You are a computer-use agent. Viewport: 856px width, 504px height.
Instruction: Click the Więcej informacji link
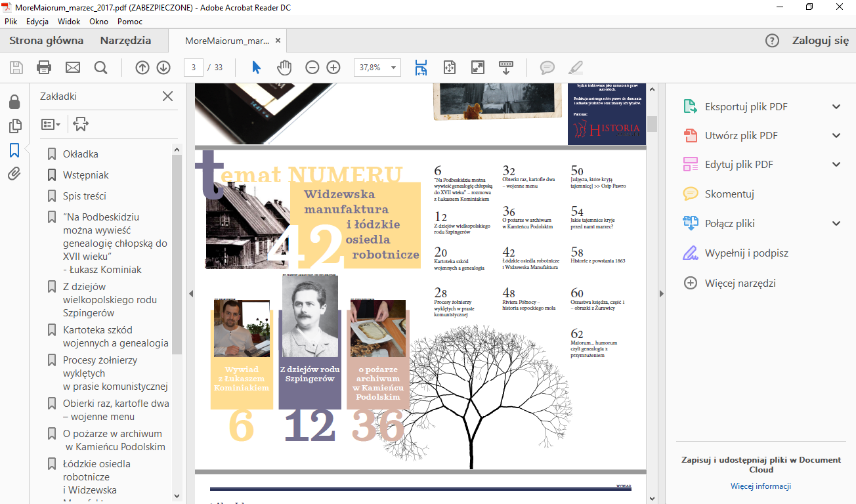760,486
